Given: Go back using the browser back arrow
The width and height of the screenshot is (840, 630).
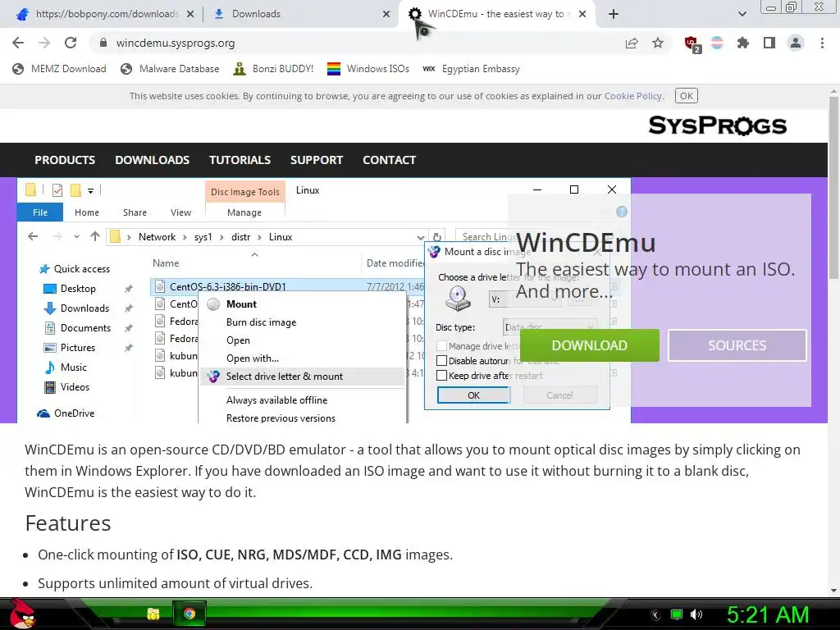Looking at the screenshot, I should (18, 43).
